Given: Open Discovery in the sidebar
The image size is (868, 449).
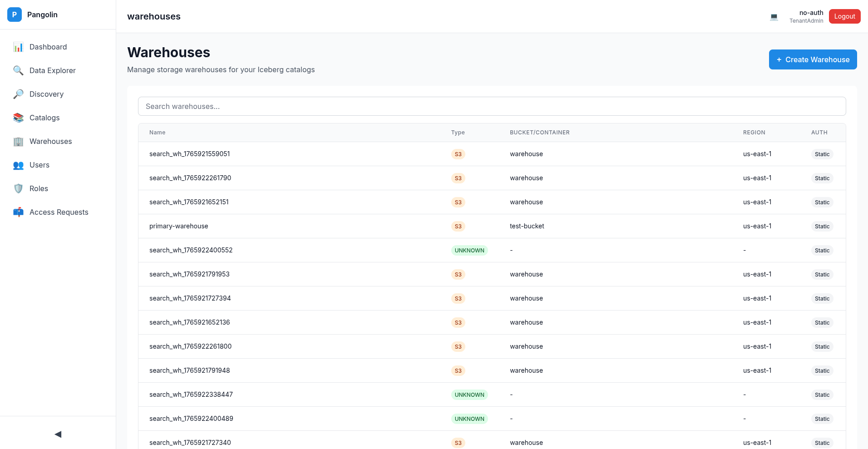Looking at the screenshot, I should click(18, 94).
